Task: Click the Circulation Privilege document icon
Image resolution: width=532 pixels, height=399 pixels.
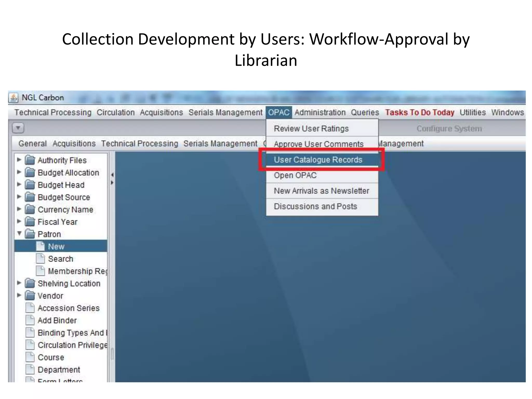Action: tap(30, 345)
